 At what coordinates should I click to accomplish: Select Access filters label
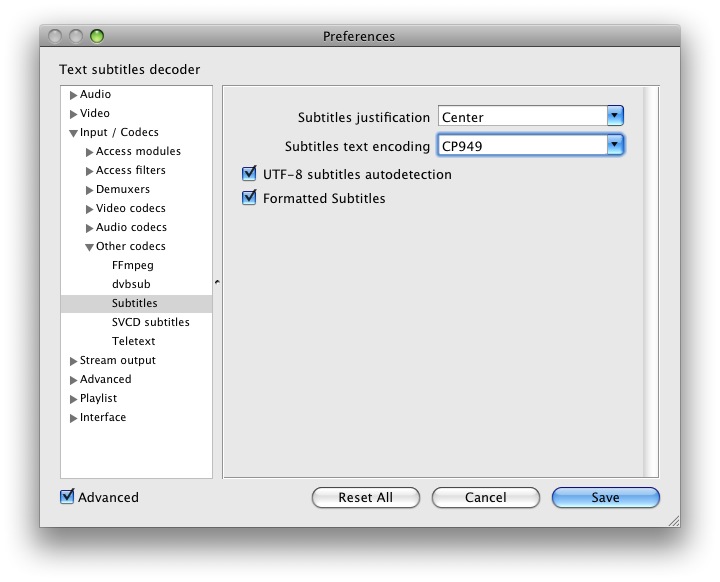(130, 170)
